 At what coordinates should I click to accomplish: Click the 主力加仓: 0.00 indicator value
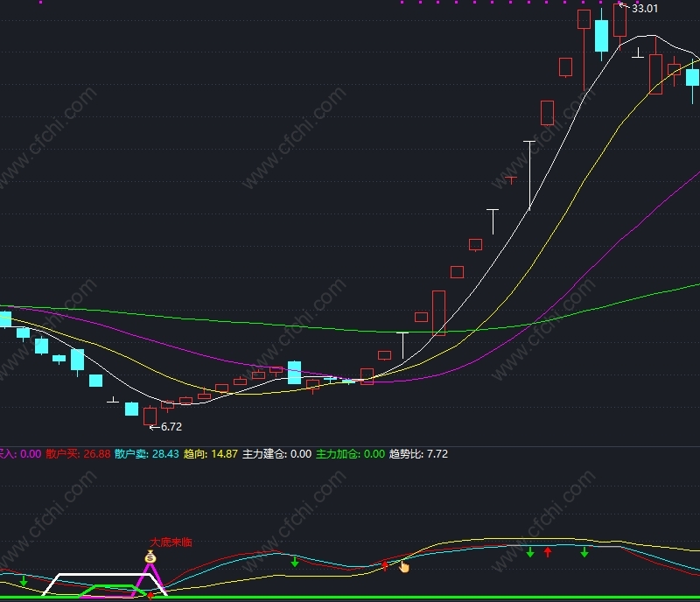coord(351,454)
